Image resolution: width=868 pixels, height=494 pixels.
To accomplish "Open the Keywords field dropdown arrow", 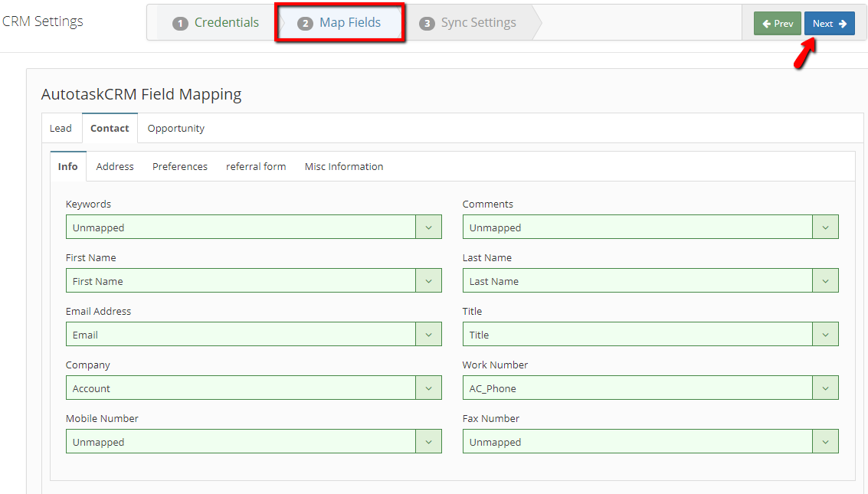I will pyautogui.click(x=428, y=227).
